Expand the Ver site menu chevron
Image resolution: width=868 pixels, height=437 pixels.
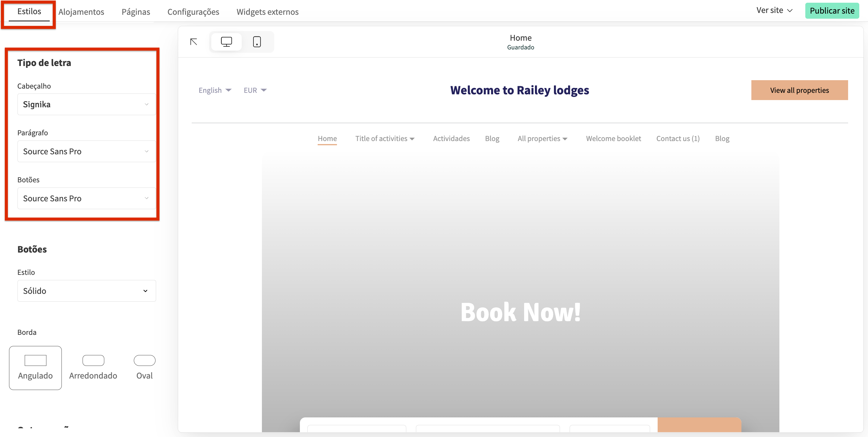[790, 11]
